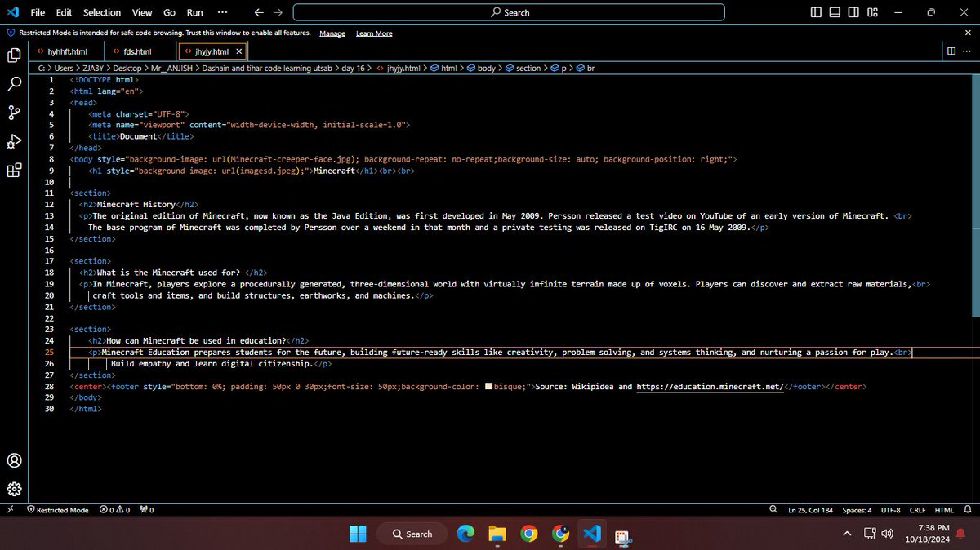Change indentation via Spaces: 4
The height and width of the screenshot is (550, 980).
point(857,510)
